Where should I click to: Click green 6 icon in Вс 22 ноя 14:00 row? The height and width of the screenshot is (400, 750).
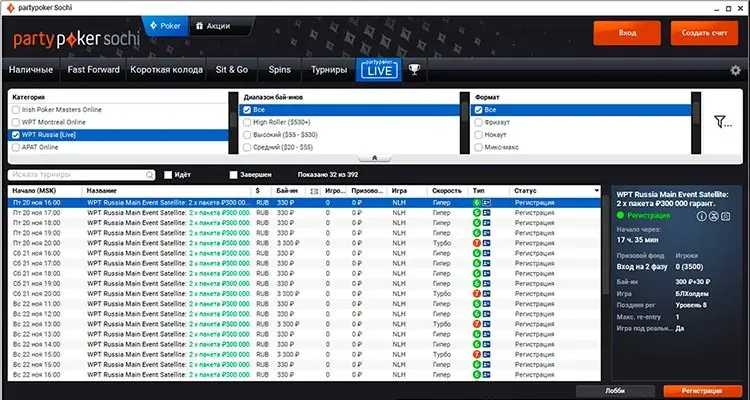click(476, 344)
